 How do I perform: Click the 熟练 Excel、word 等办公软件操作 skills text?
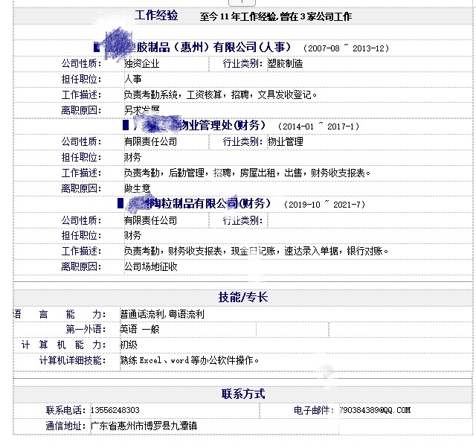[x=190, y=360]
